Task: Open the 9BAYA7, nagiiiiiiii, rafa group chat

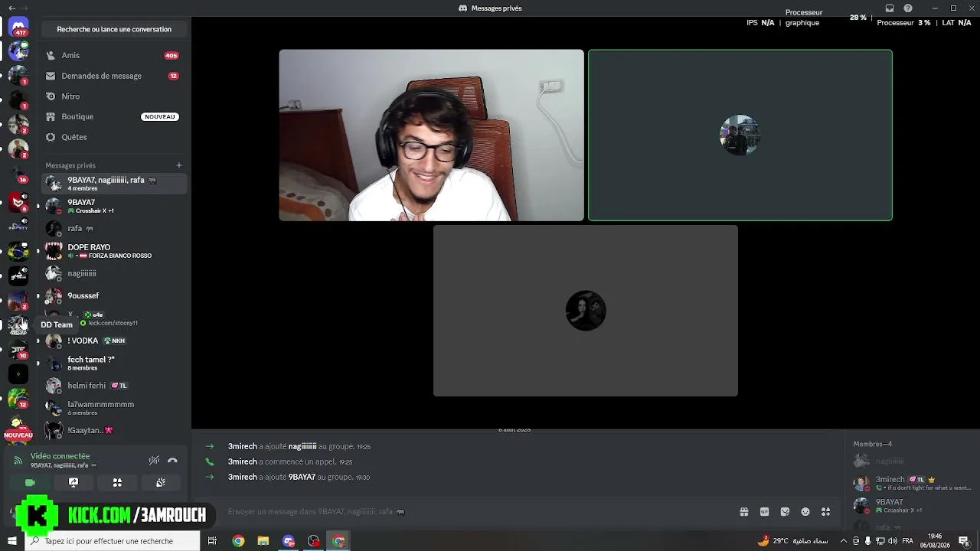Action: tap(114, 184)
